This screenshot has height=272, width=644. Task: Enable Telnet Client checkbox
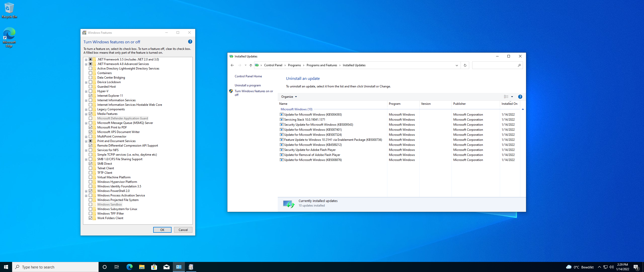[x=90, y=168]
